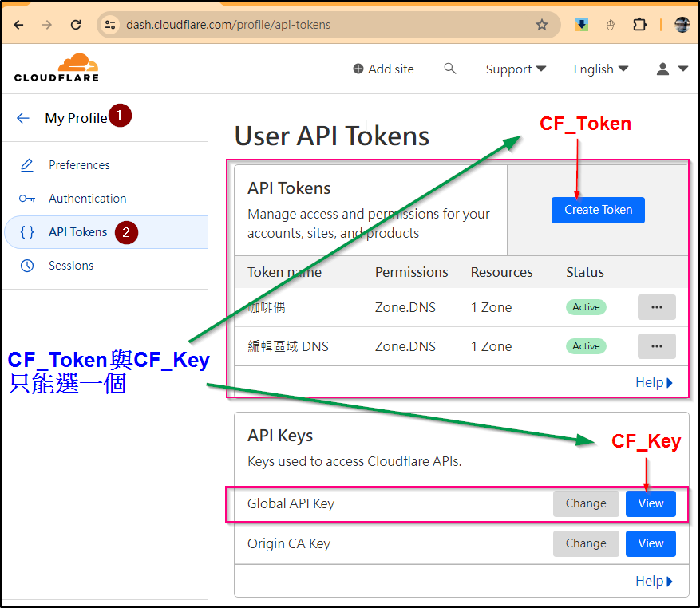
Task: Open options menu for 編輯區域 DNS token
Action: tap(656, 346)
